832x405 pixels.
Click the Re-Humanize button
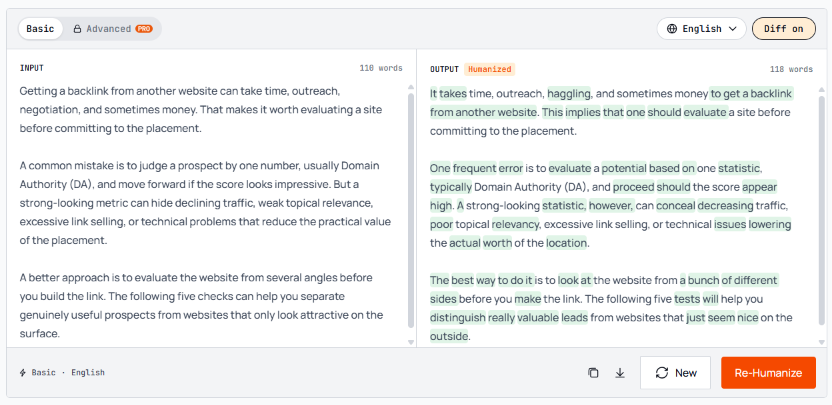(x=768, y=373)
